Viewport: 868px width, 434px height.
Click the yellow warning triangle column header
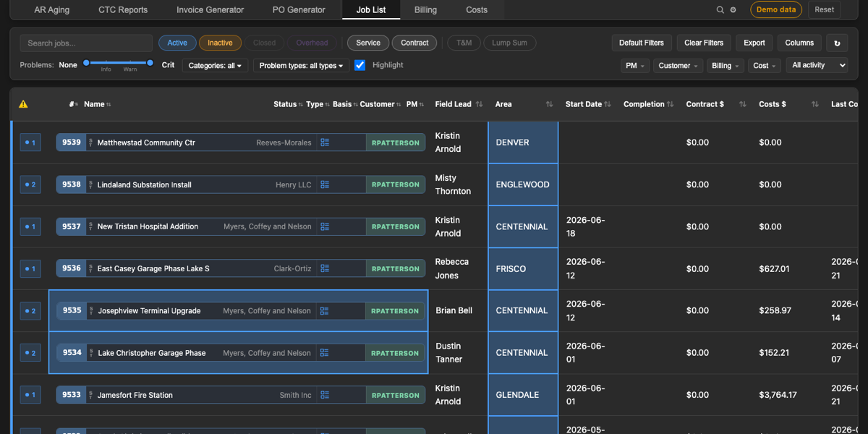[x=23, y=104]
